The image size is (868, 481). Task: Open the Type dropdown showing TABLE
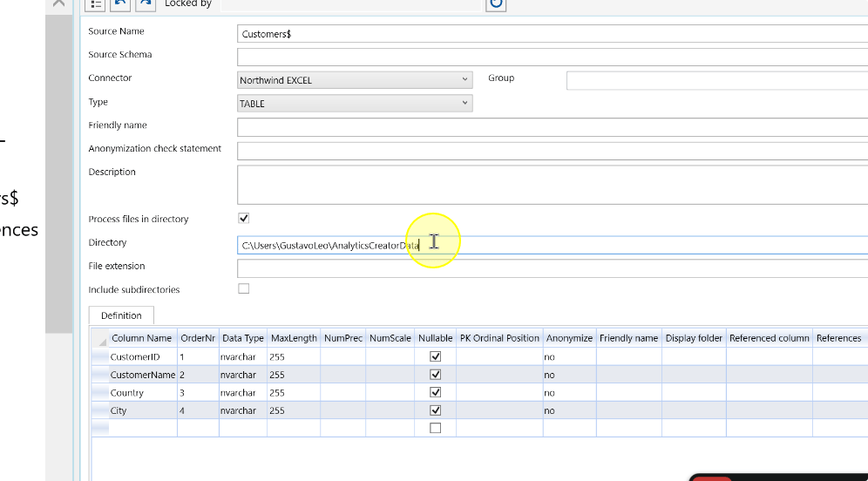(355, 103)
